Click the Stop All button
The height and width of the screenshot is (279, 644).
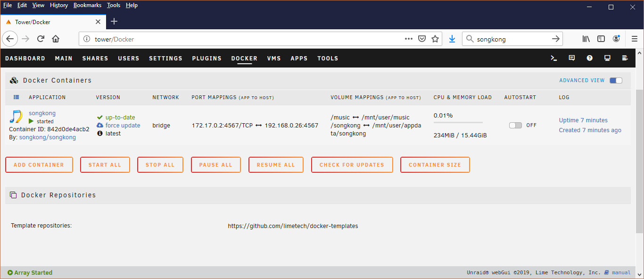[160, 165]
